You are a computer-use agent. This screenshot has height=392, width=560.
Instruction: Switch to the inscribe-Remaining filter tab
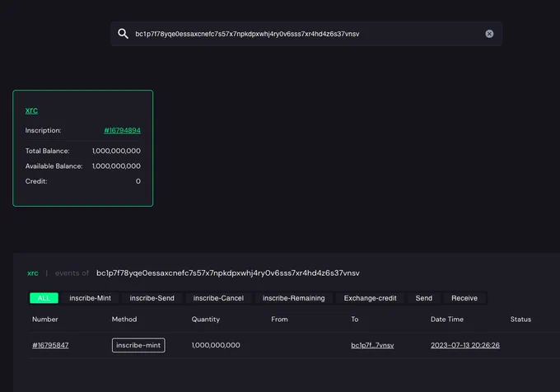point(293,298)
